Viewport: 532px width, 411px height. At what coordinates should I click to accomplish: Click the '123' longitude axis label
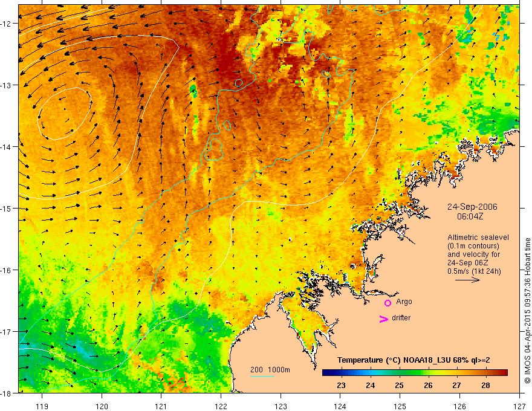pyautogui.click(x=281, y=406)
